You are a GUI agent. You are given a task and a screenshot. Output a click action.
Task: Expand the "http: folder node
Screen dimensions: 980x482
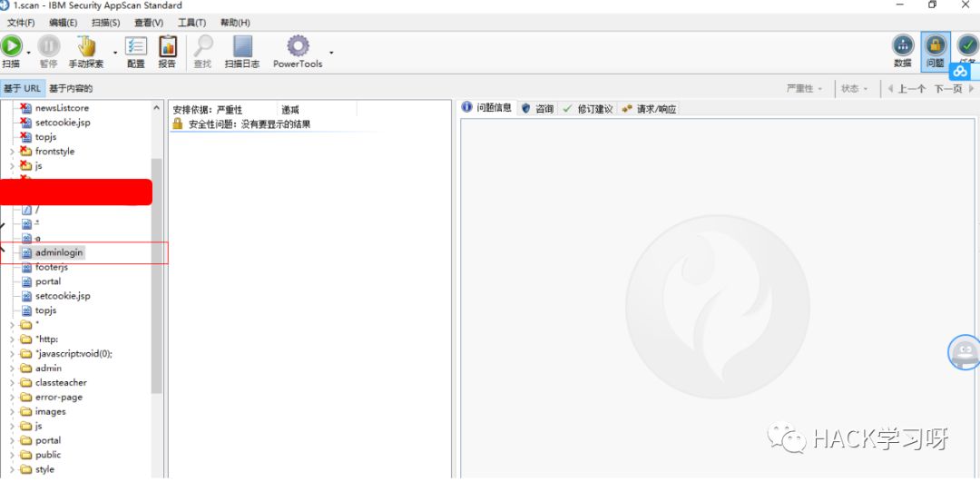coord(12,339)
